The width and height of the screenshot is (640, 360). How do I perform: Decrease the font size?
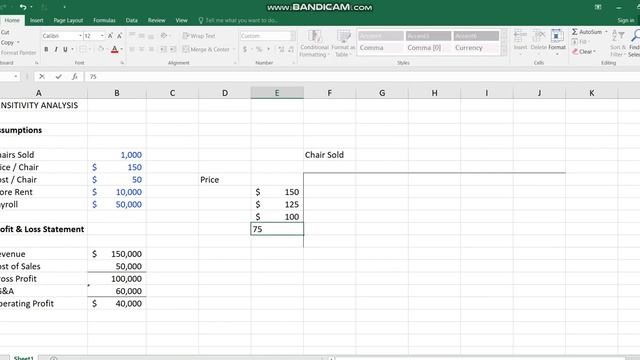point(119,36)
